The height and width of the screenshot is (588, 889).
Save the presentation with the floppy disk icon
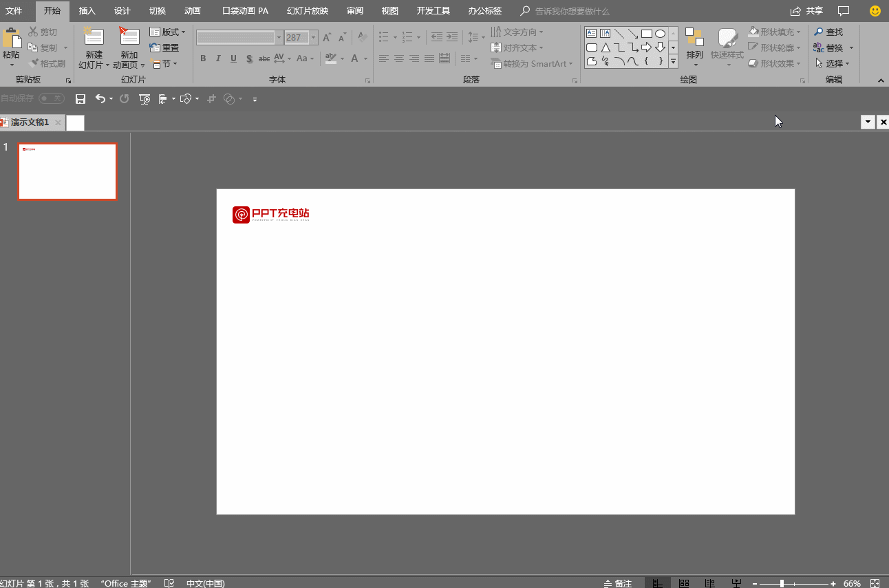[81, 99]
